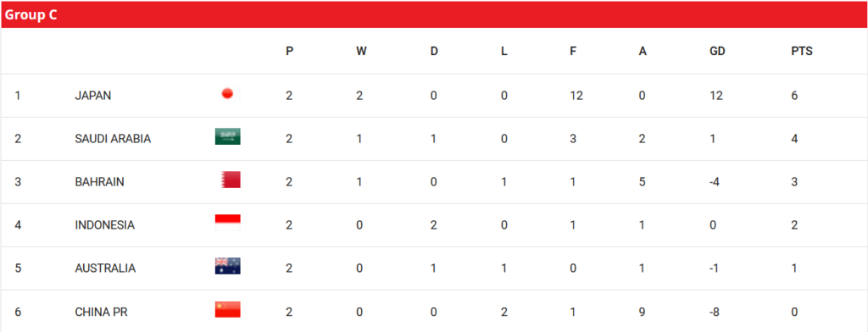The height and width of the screenshot is (332, 868).
Task: Click the Saudi Arabia flag icon
Action: point(227,136)
